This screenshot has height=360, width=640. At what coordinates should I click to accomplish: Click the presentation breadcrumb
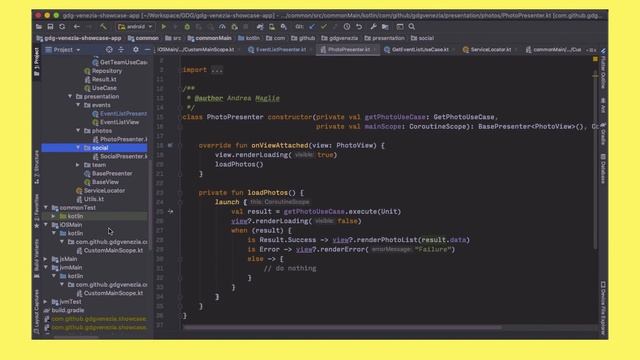coord(384,38)
